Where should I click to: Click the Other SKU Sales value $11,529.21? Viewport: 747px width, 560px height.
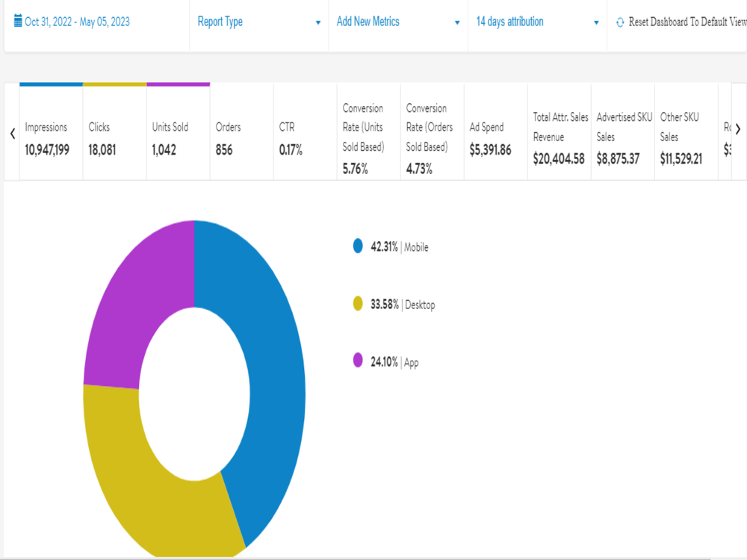coord(681,158)
